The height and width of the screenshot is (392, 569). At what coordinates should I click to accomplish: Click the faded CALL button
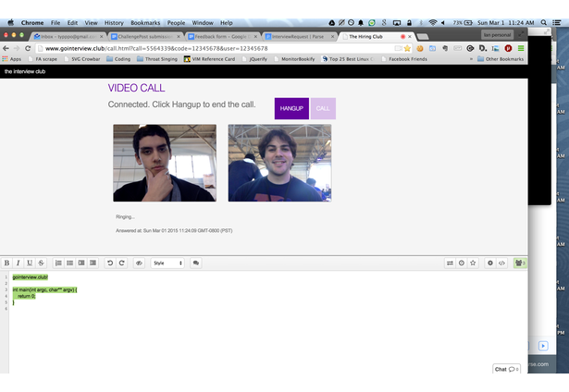click(x=323, y=108)
